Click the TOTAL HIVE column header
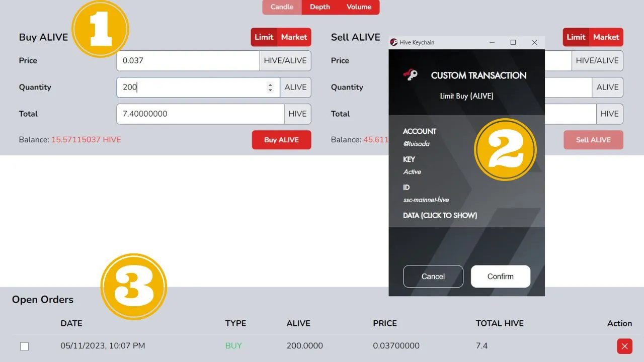644x362 pixels. coord(500,323)
